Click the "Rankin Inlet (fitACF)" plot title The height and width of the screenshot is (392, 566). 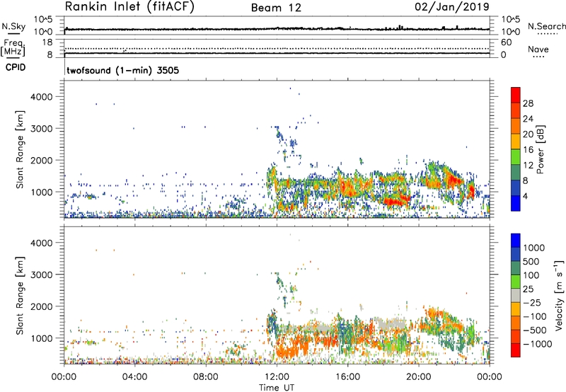pyautogui.click(x=129, y=6)
